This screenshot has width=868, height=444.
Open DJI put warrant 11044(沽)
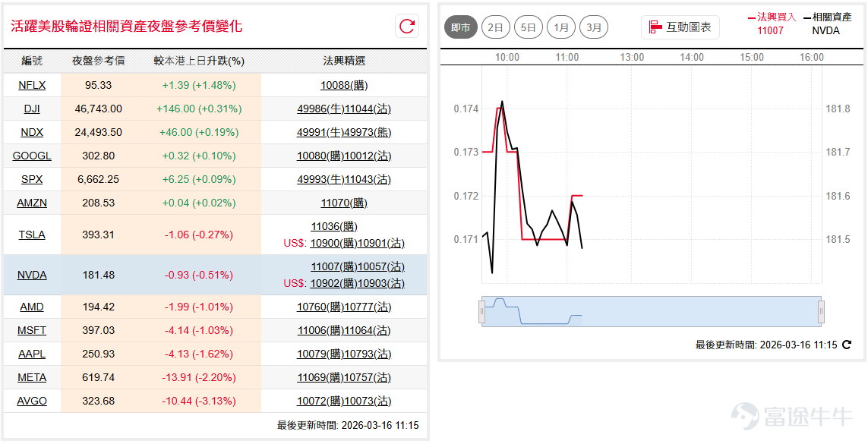[368, 109]
